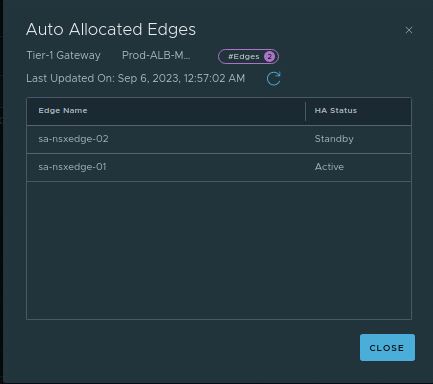The width and height of the screenshot is (433, 384).
Task: Dismiss the dialog using the X icon
Action: tap(409, 30)
